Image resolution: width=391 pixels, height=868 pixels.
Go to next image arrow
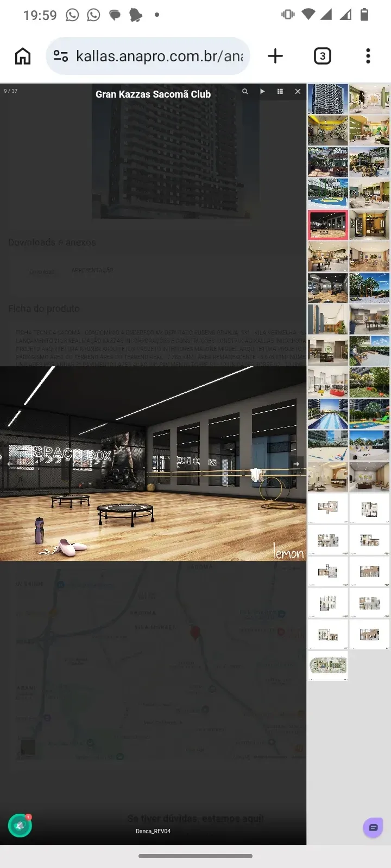tap(297, 464)
